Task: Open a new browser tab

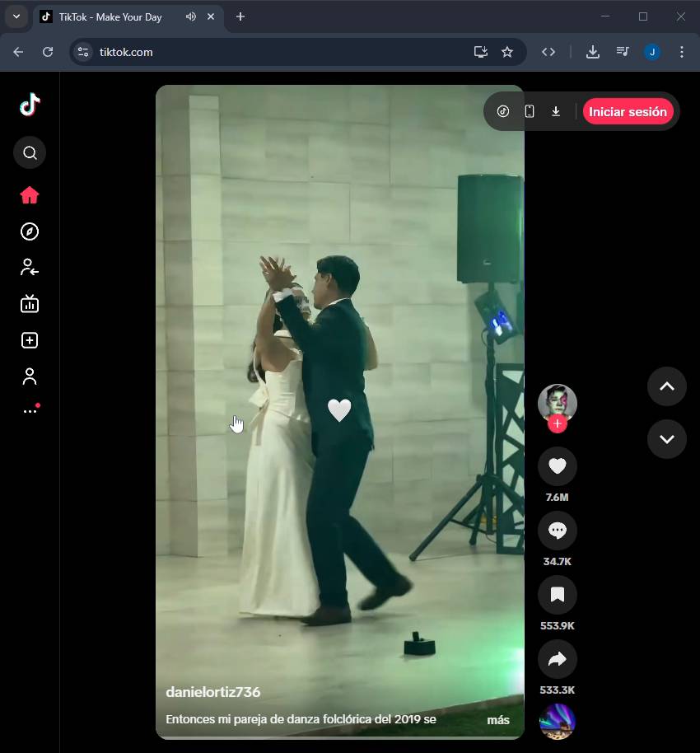Action: [240, 16]
